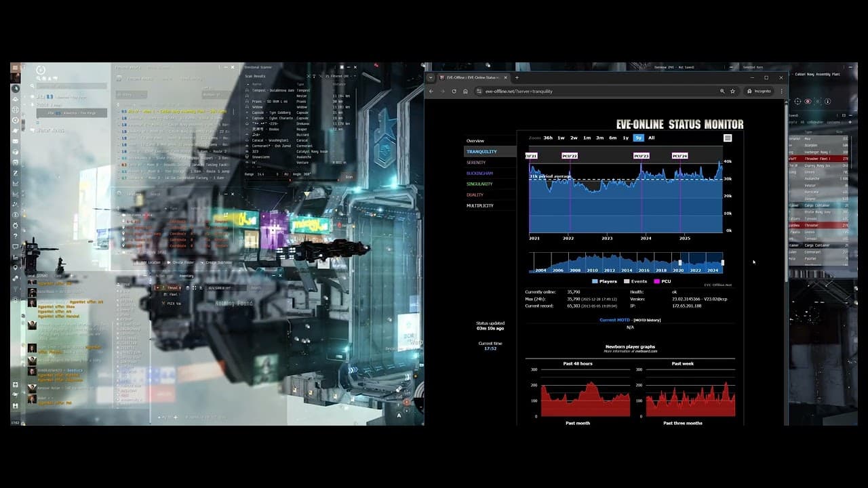Bookmark this page with the star icon

click(x=733, y=91)
